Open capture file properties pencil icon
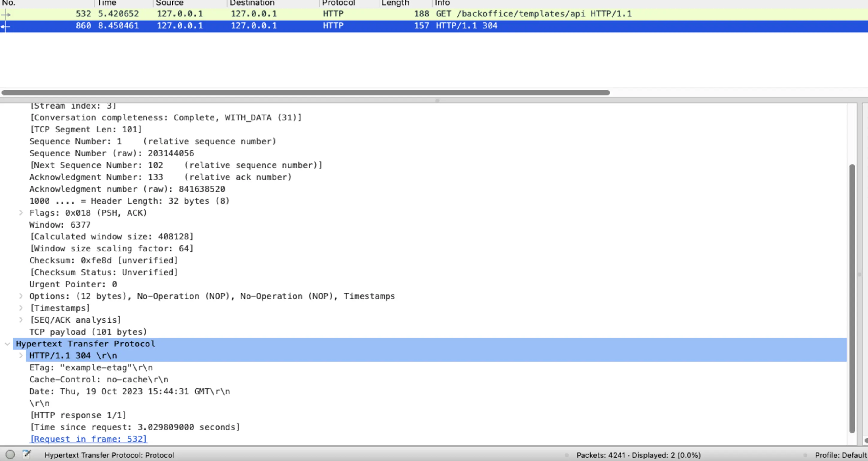868x461 pixels. click(26, 454)
